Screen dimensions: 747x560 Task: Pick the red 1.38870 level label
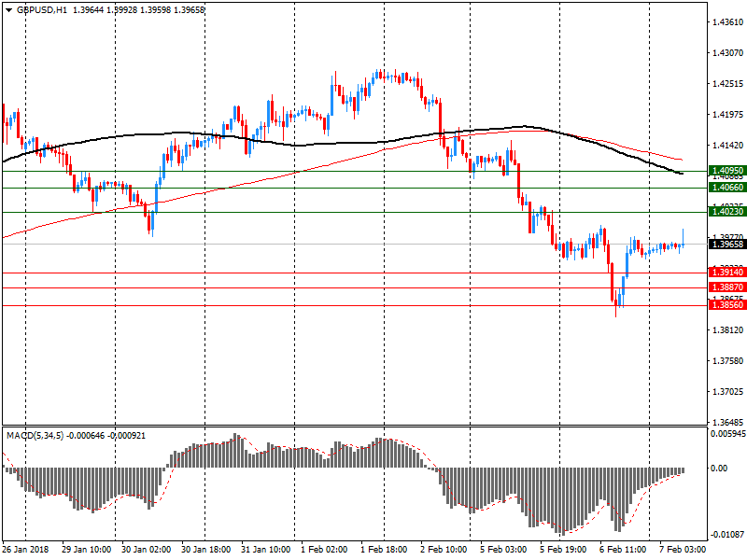click(726, 287)
